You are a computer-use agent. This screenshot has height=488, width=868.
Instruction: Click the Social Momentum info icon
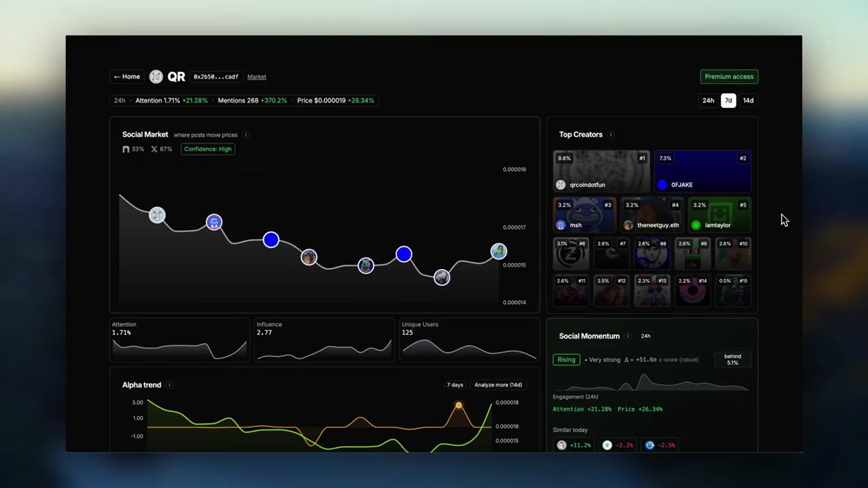click(628, 336)
